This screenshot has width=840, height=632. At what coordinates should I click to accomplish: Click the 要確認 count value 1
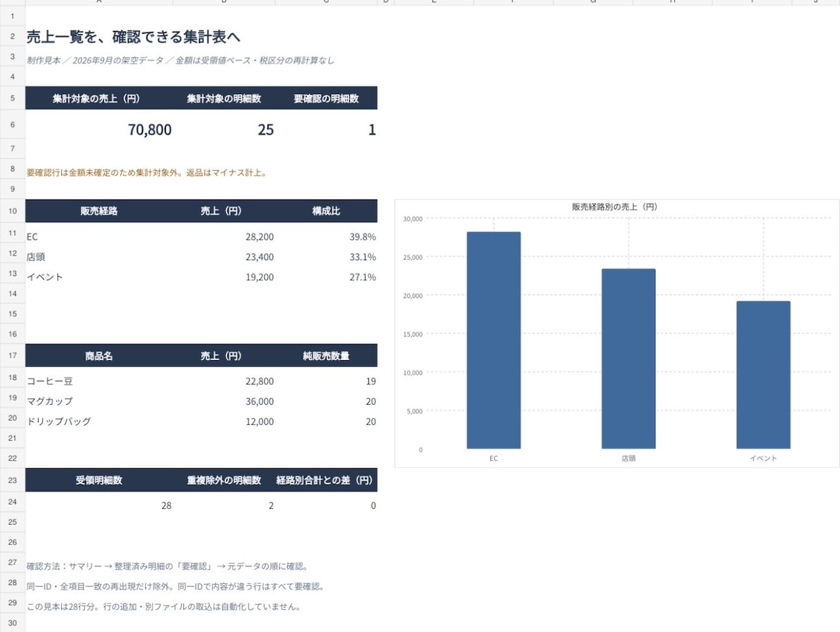372,129
